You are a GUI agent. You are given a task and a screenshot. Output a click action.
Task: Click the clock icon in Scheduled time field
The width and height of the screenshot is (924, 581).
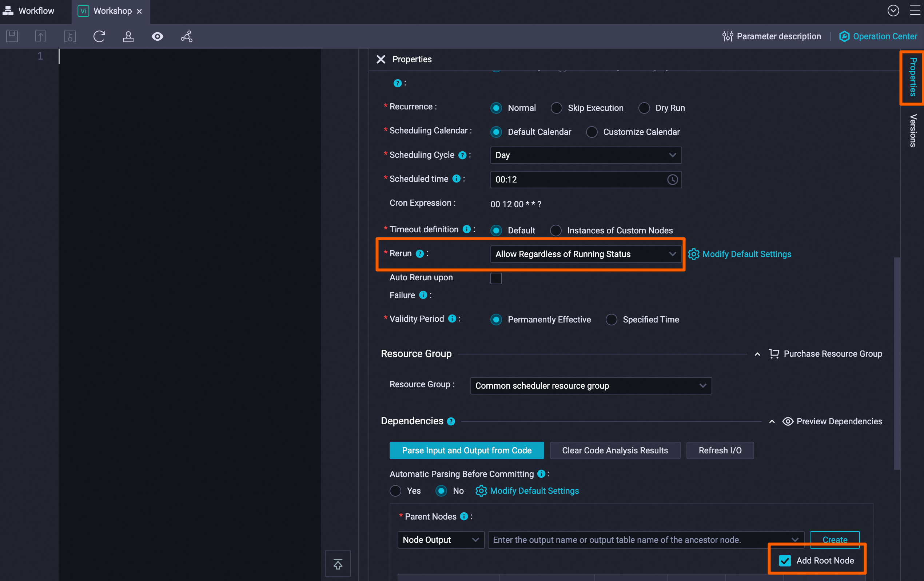[672, 180]
